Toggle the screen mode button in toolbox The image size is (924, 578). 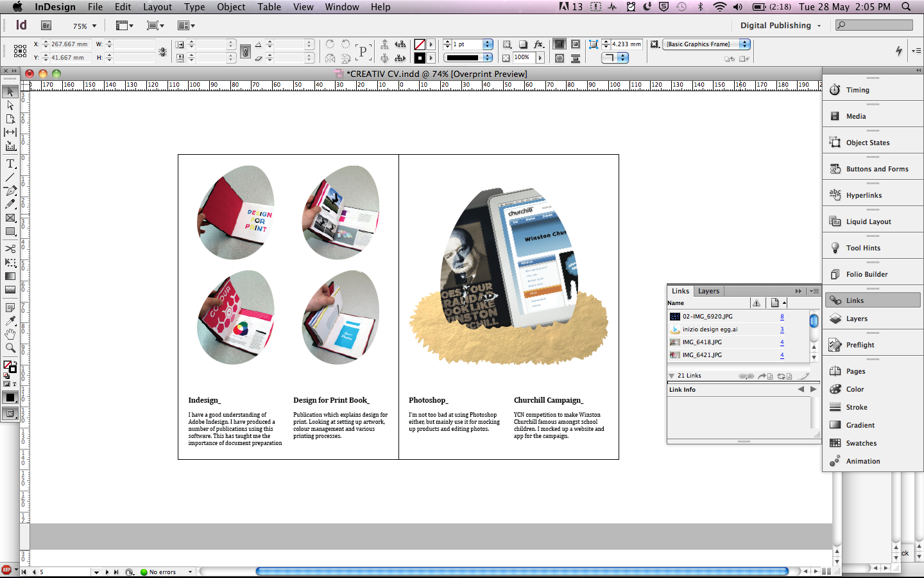pos(10,413)
